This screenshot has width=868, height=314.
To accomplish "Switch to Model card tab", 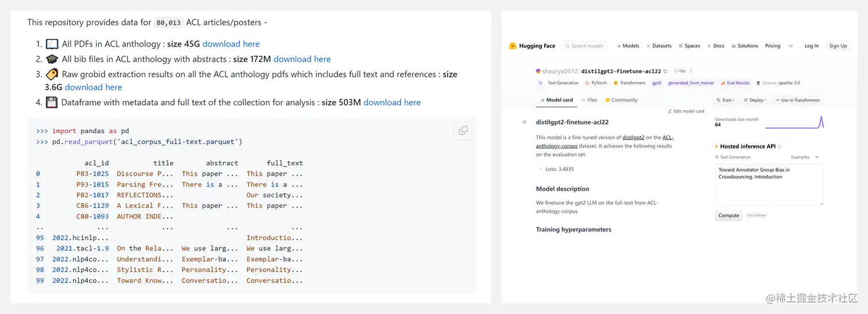I will 556,100.
